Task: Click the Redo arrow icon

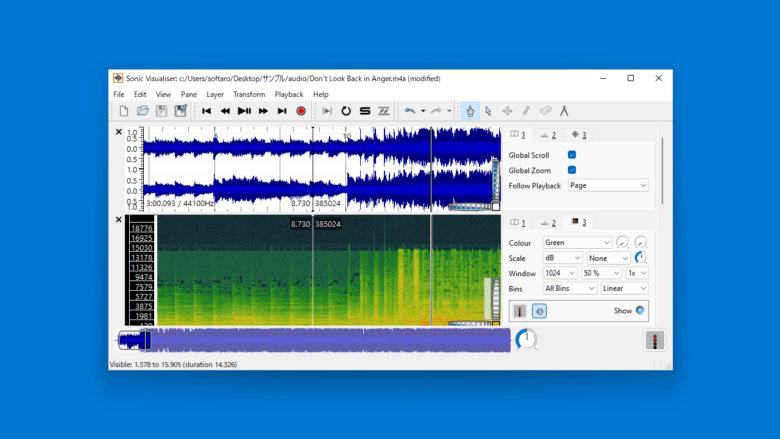Action: point(436,111)
